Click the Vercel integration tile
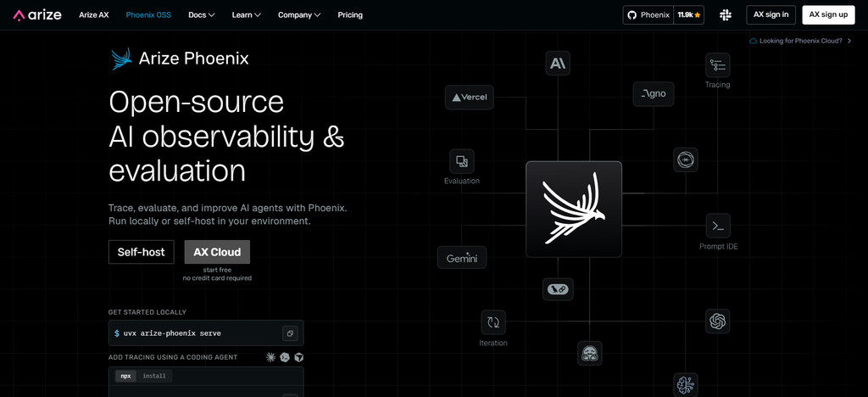The image size is (868, 397). (469, 98)
